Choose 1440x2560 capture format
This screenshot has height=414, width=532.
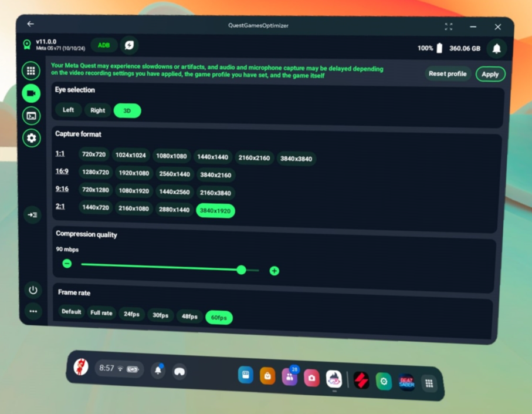174,192
